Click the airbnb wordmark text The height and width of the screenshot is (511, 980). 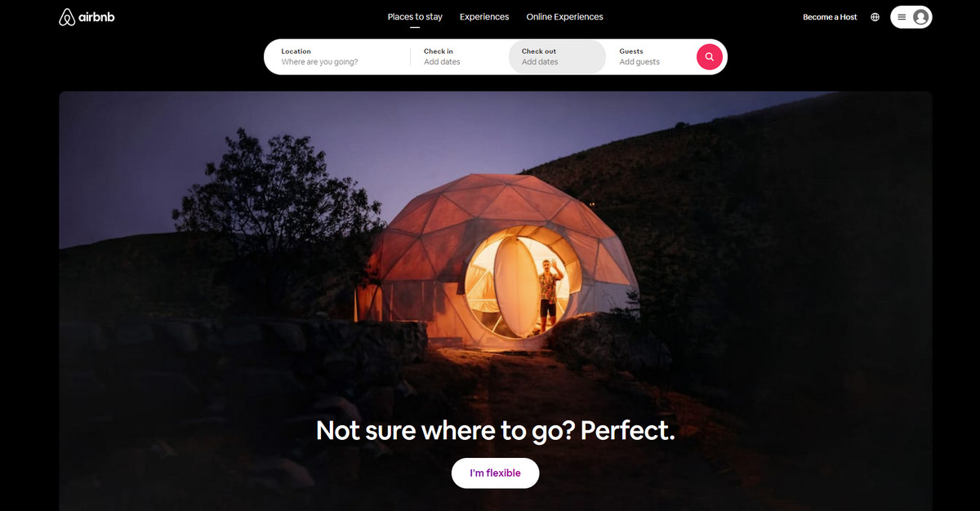pos(96,17)
